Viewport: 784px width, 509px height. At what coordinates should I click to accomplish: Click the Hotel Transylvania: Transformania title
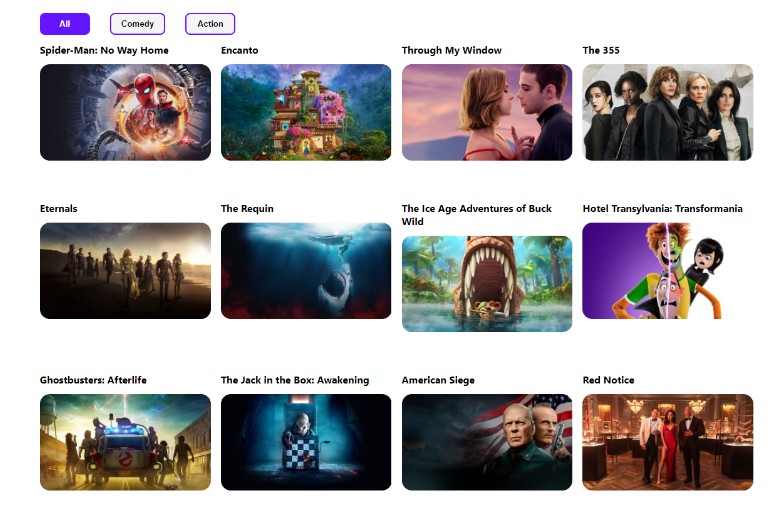pyautogui.click(x=662, y=208)
